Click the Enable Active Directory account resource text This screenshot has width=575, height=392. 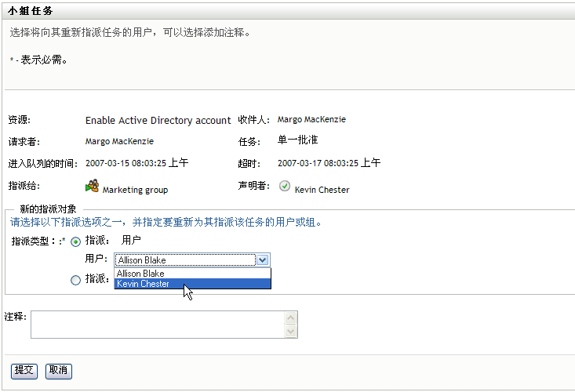click(x=158, y=121)
